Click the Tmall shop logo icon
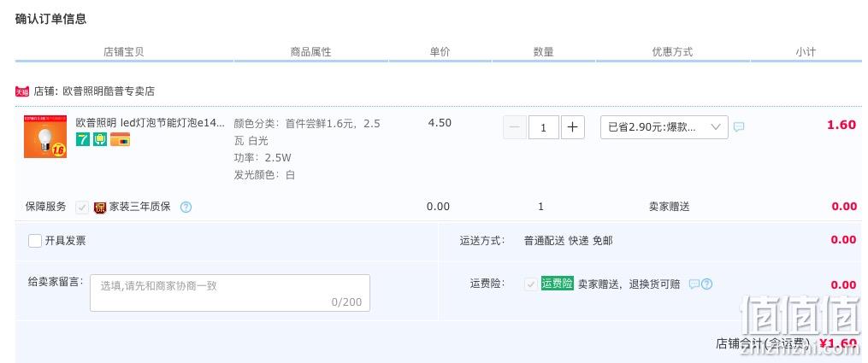Viewport: 868px width, 363px height. tap(22, 91)
